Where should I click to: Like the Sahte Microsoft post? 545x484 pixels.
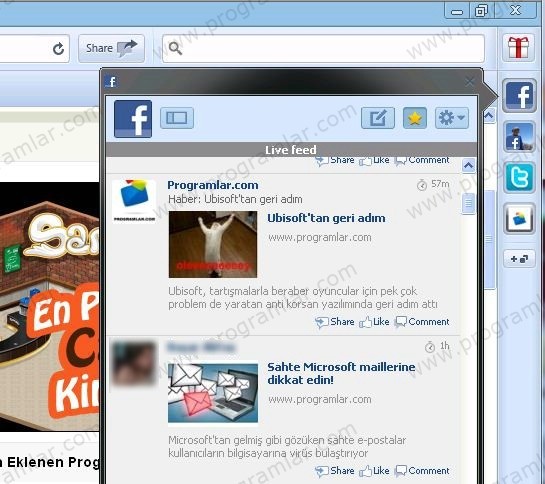(x=374, y=471)
